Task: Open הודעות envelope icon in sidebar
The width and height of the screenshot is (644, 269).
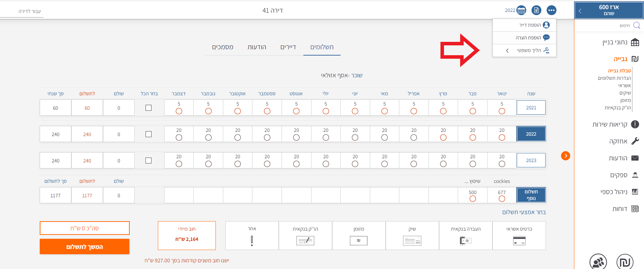Action: coord(635,158)
